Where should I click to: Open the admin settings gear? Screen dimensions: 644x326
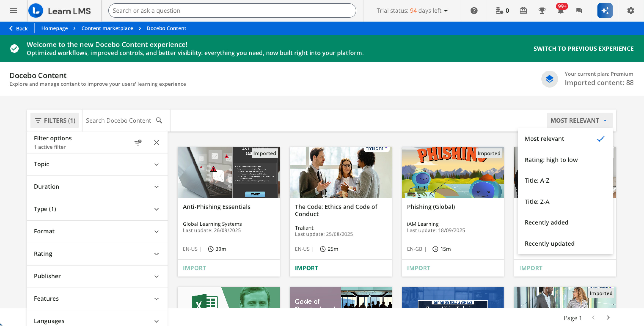click(630, 11)
